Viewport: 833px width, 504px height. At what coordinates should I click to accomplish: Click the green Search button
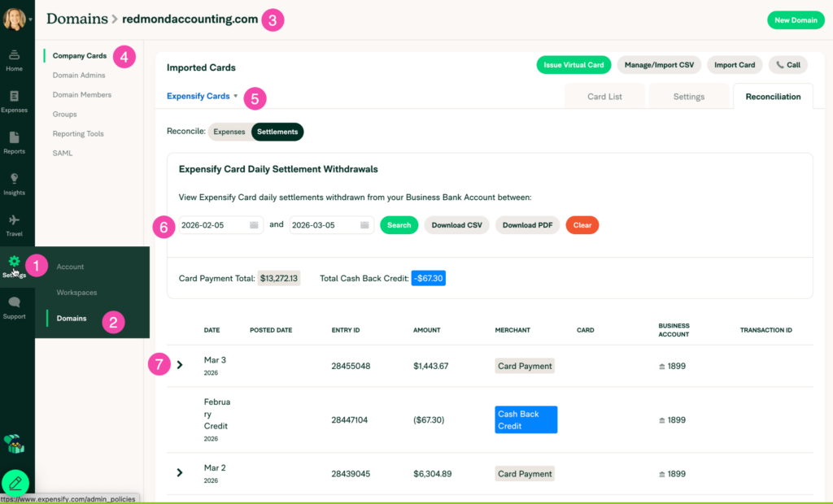click(399, 225)
